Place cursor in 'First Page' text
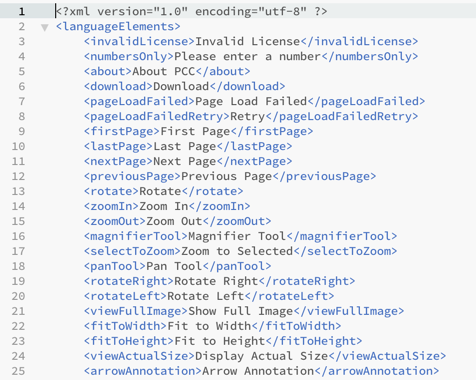 [x=195, y=132]
